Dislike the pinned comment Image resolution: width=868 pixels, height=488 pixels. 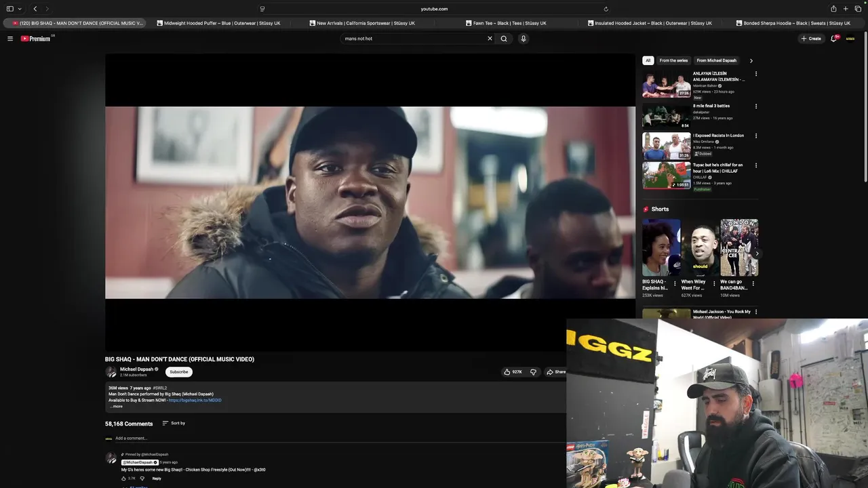tap(142, 479)
